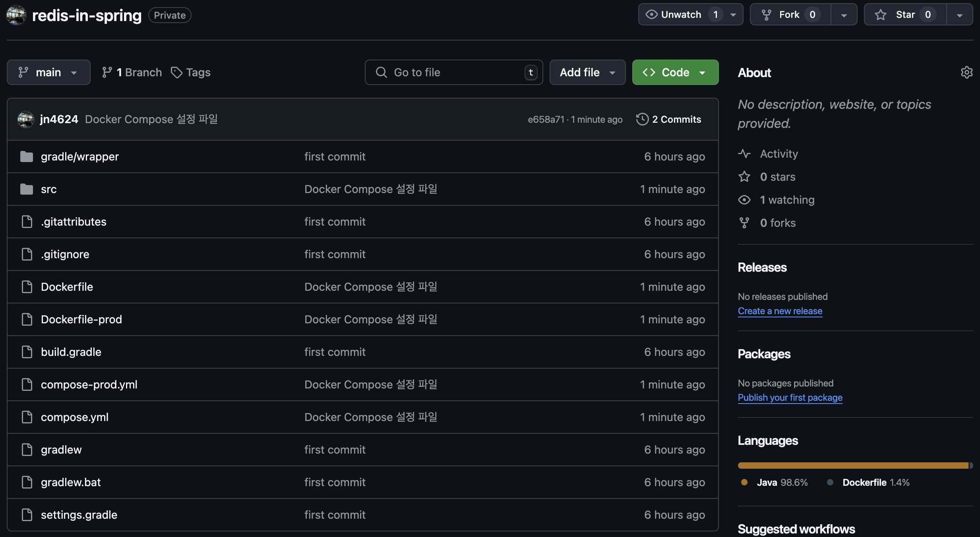The width and height of the screenshot is (980, 537).
Task: Click the jn4624 committer name
Action: point(59,119)
